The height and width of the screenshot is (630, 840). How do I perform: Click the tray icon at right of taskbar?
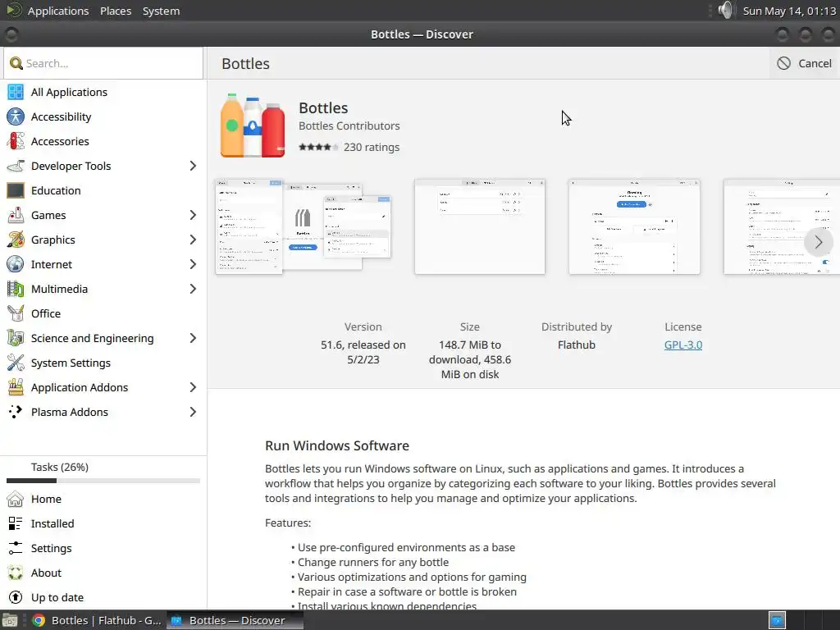[x=777, y=620]
